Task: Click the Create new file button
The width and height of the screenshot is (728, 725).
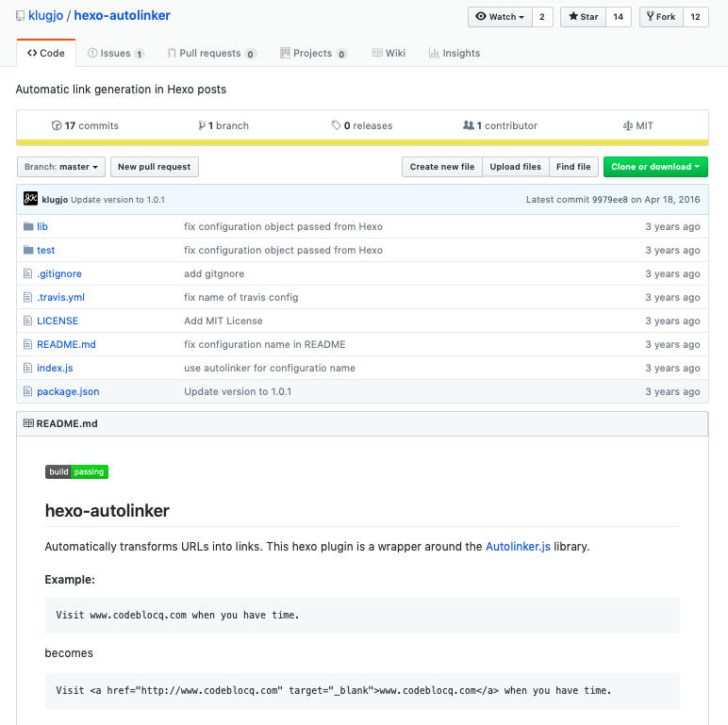Action: click(x=442, y=167)
